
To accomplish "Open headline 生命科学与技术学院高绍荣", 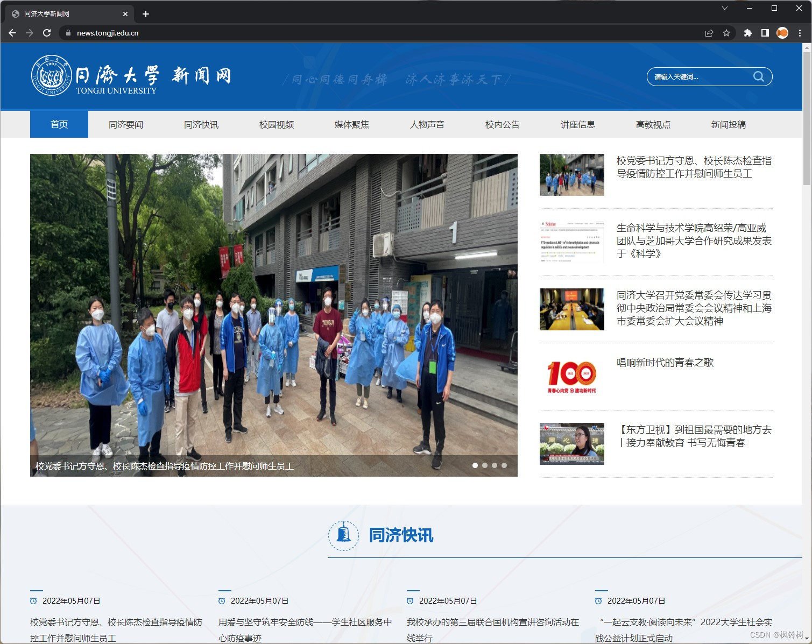I will point(694,241).
